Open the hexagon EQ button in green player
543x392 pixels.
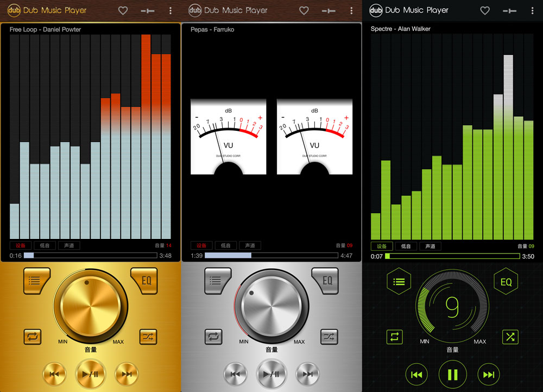pos(506,282)
